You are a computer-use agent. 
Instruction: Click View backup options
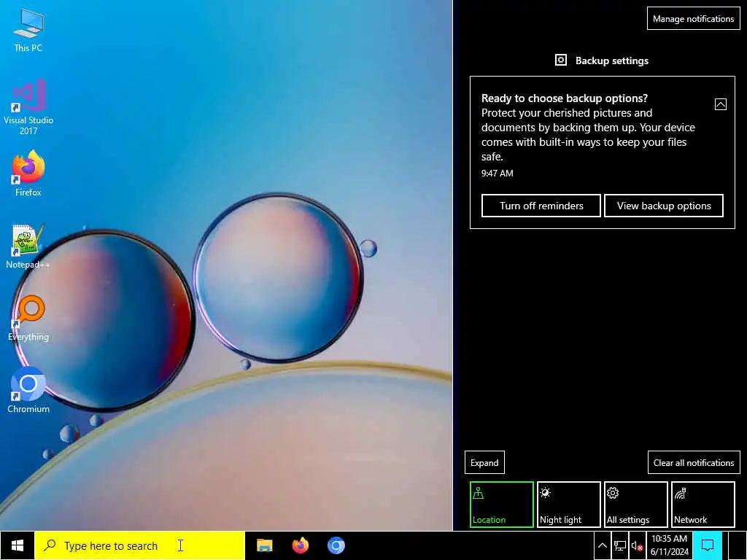click(664, 206)
